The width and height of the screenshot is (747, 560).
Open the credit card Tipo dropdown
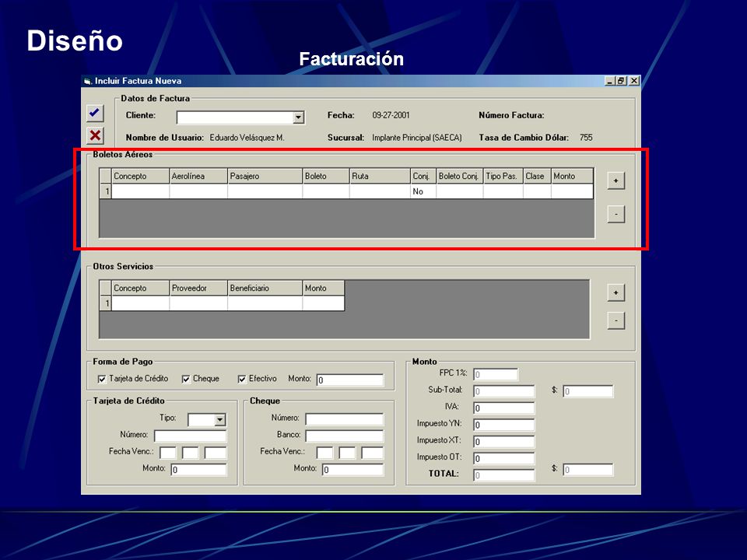click(x=219, y=420)
